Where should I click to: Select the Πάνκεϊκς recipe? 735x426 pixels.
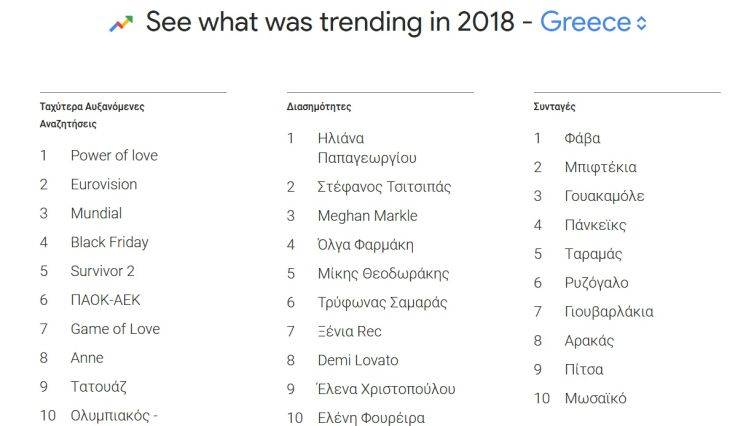click(x=594, y=225)
